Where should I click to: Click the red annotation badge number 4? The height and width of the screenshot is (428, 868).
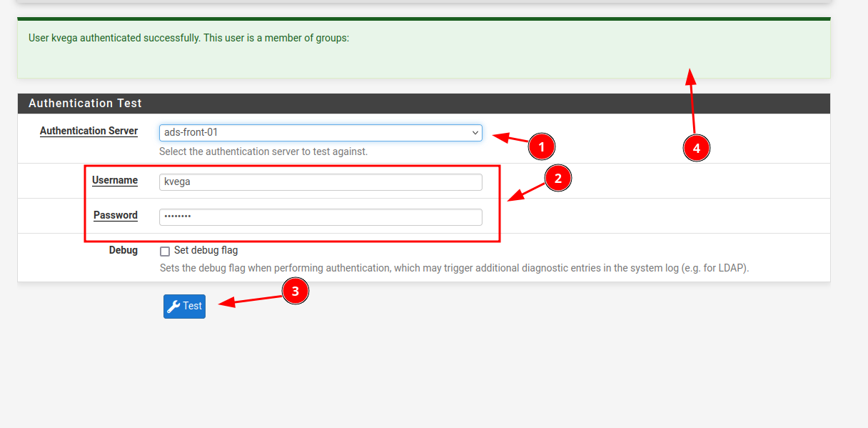[x=696, y=149]
